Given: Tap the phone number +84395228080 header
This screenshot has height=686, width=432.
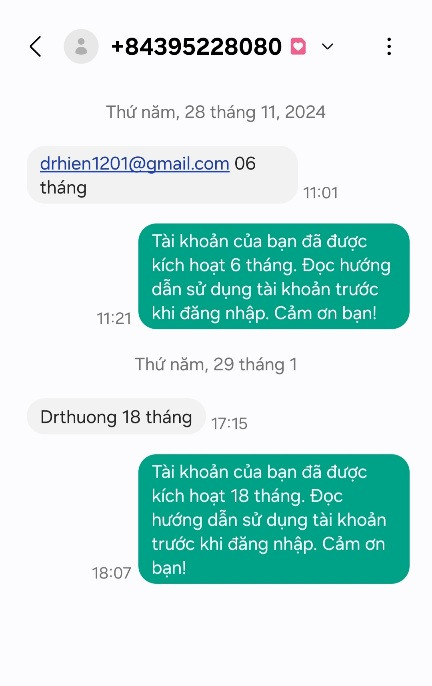Looking at the screenshot, I should click(197, 46).
